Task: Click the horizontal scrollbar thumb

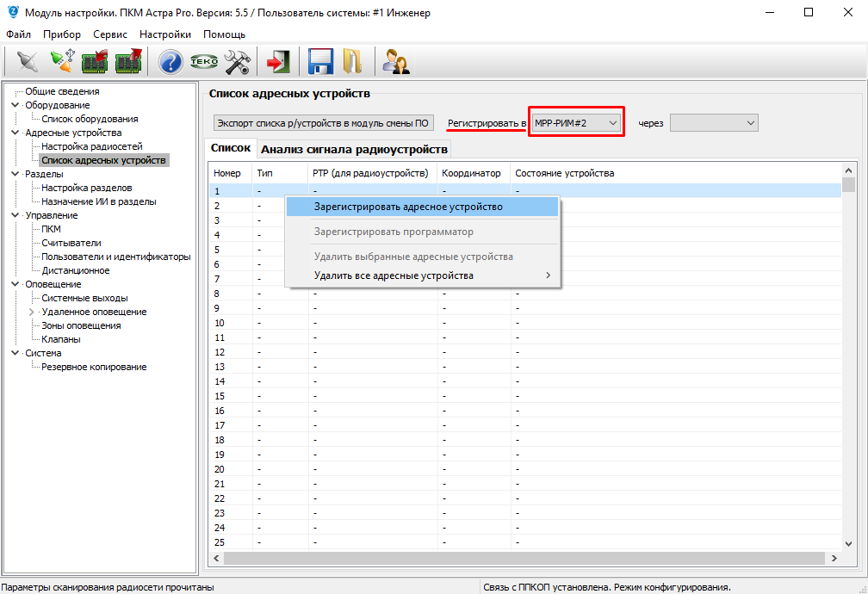Action: [524, 559]
